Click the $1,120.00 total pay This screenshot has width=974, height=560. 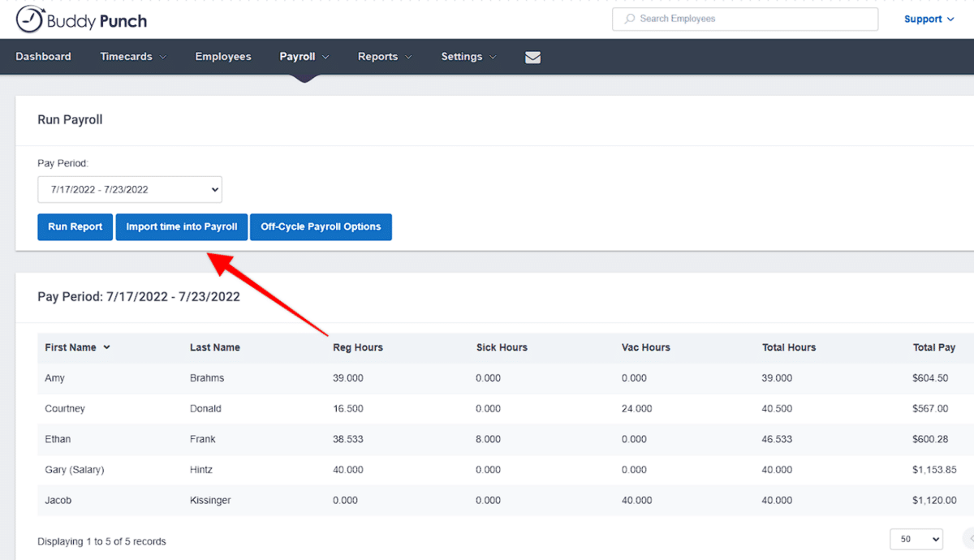click(x=934, y=501)
